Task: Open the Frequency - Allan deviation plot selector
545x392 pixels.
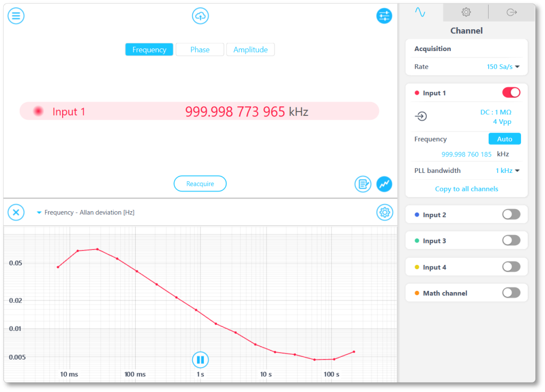Action: (85, 213)
